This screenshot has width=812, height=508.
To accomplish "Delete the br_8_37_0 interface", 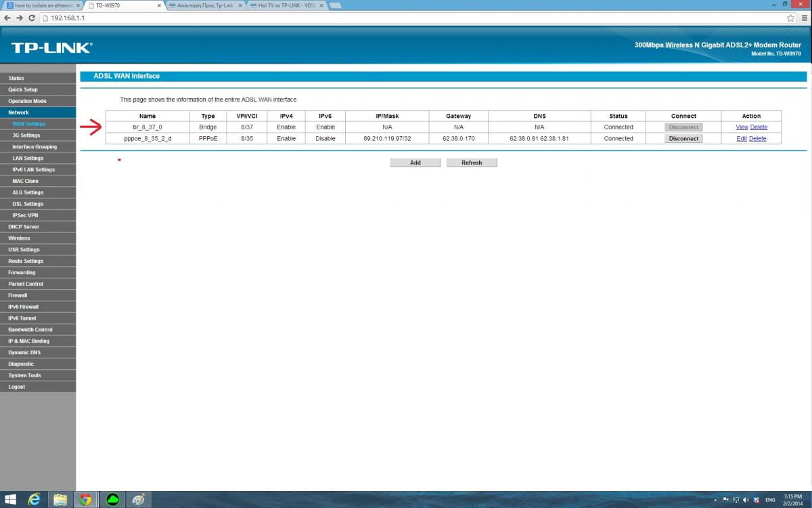I will click(759, 127).
